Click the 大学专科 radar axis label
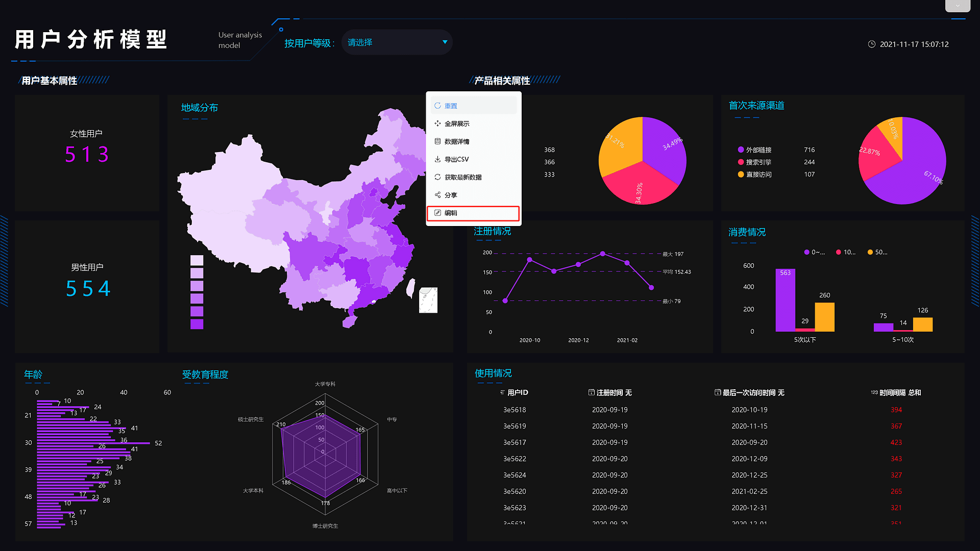 coord(325,384)
